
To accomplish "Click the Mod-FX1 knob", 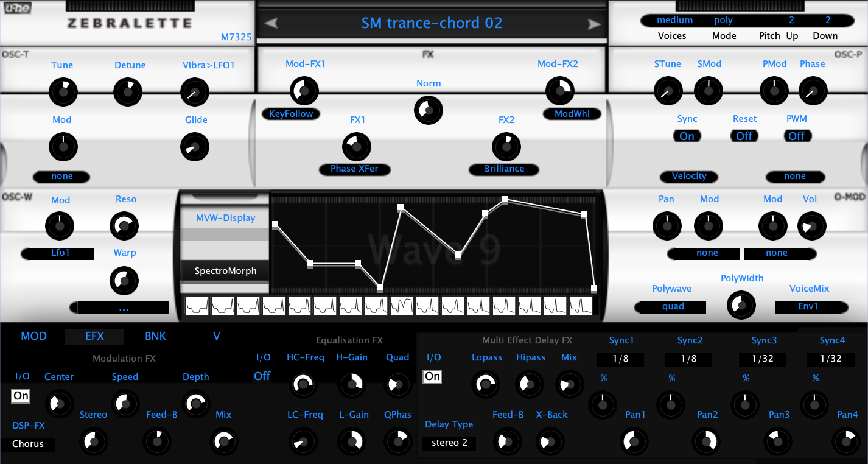I will tap(304, 91).
